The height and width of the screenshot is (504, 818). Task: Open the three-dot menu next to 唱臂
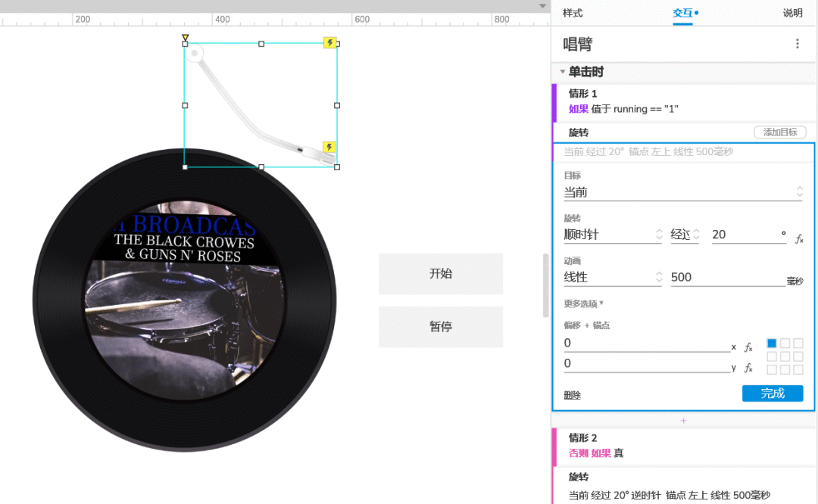tap(797, 44)
